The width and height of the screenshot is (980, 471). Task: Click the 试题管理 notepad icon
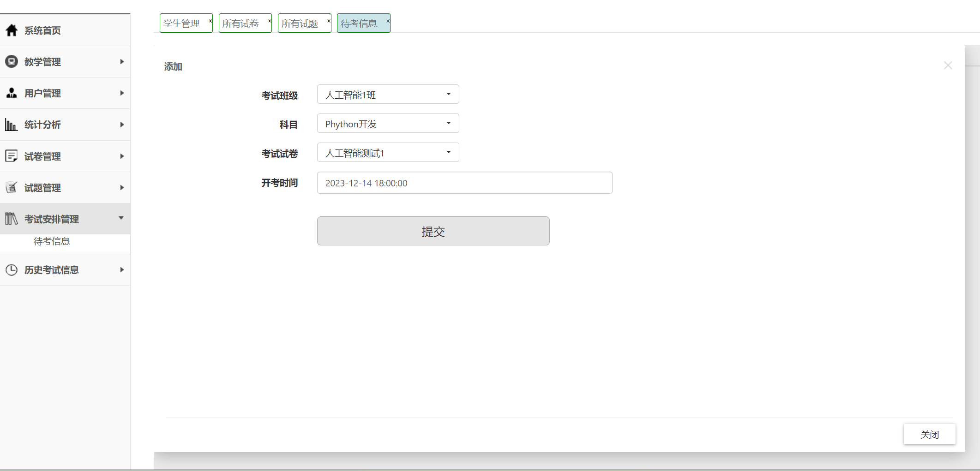click(12, 187)
